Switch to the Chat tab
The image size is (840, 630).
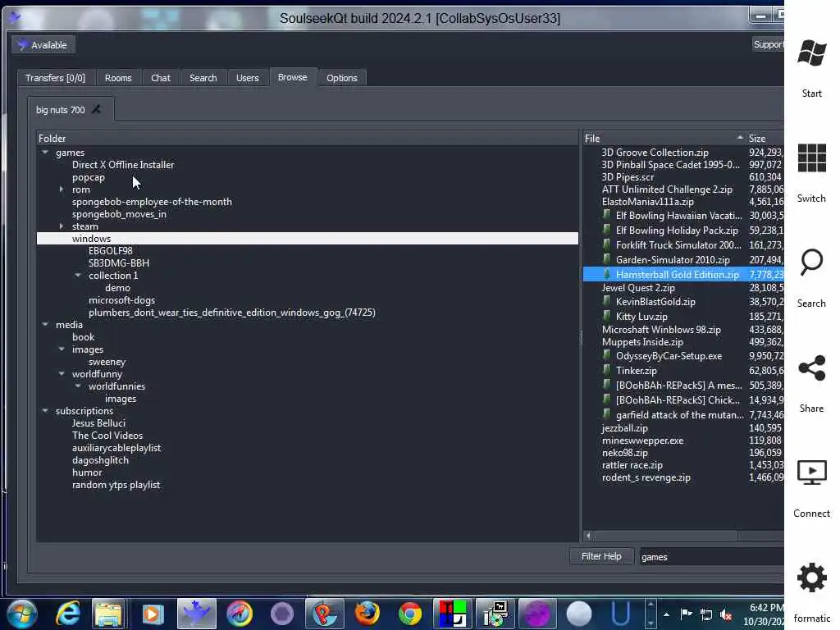tap(161, 78)
